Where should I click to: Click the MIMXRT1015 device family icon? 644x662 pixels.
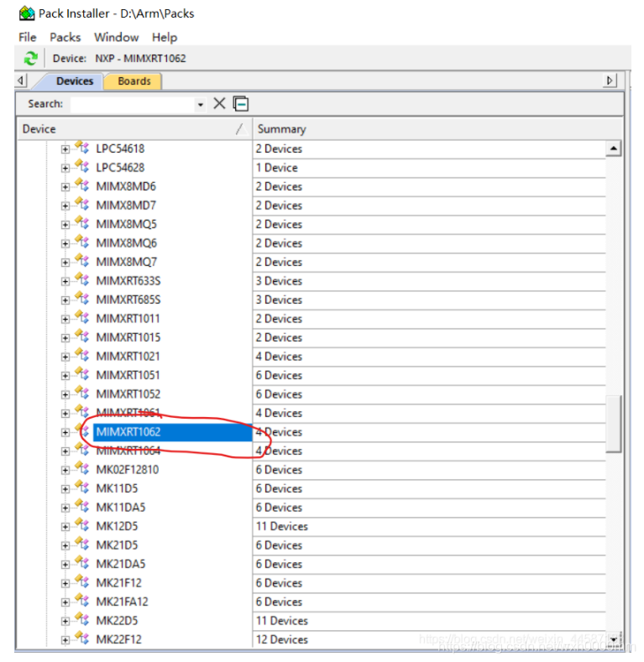[82, 336]
